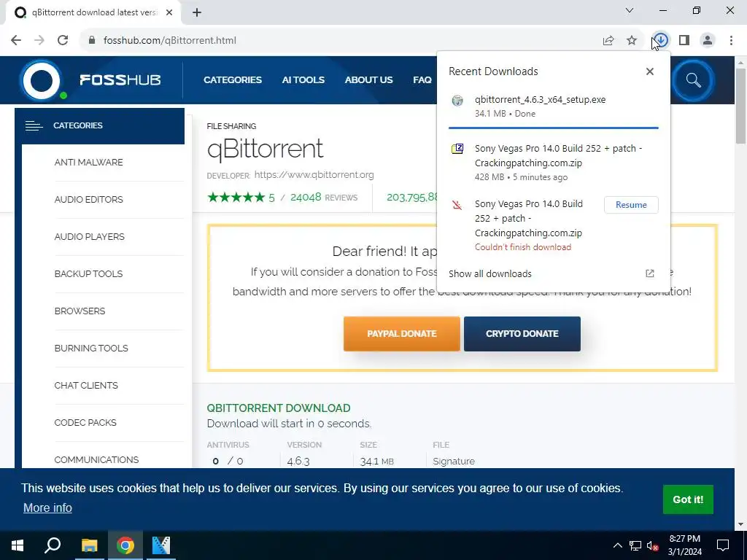Open the browser side panel

pos(684,41)
